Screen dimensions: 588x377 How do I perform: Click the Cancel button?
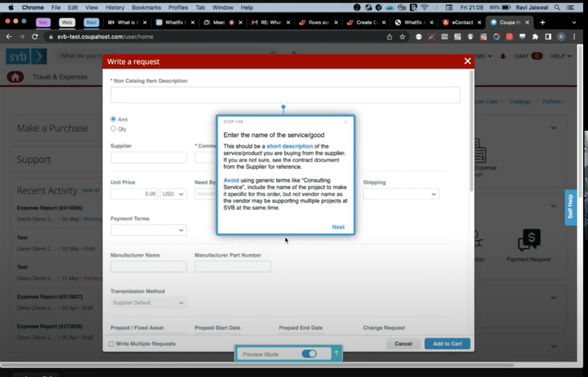(403, 343)
